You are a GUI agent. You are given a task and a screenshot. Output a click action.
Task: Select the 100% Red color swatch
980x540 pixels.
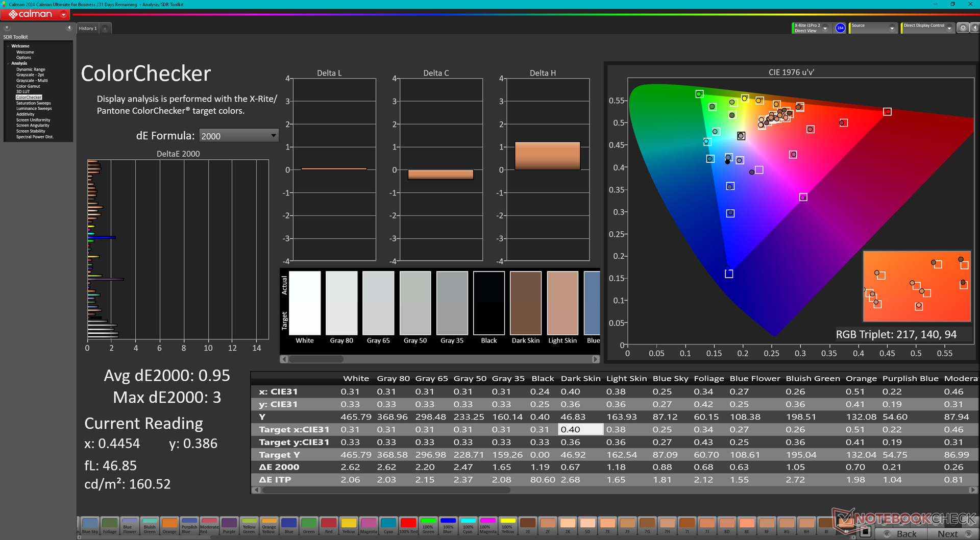408,526
